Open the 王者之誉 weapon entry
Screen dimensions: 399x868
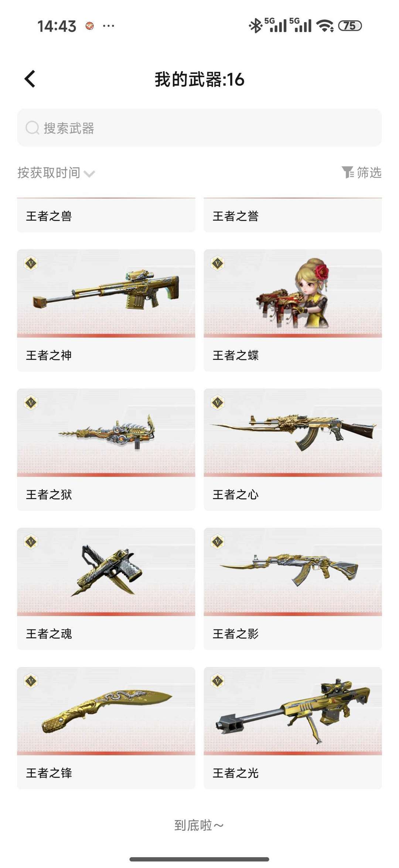coord(293,215)
